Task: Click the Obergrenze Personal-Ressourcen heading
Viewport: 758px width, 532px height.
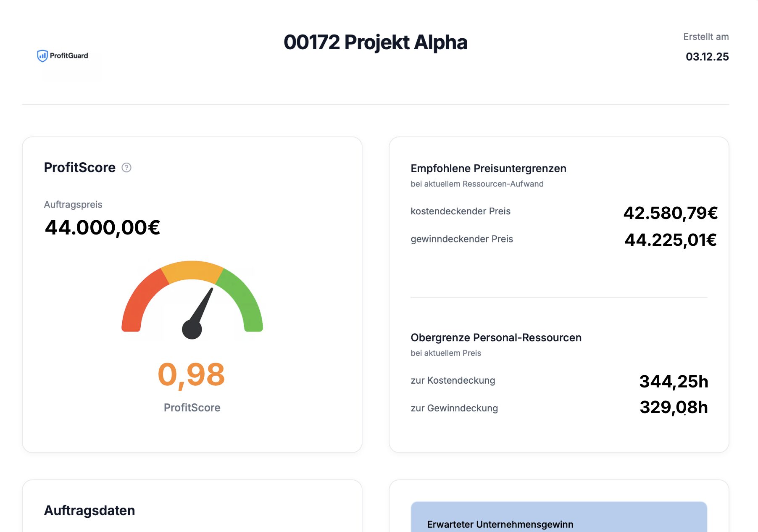Action: [496, 337]
